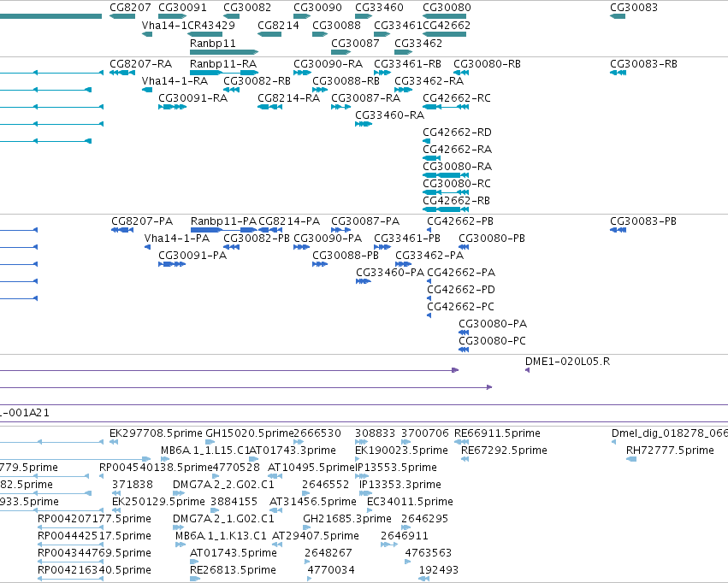Image resolution: width=728 pixels, height=583 pixels.
Task: Click the CG30082-RB transcript
Action: pos(231,90)
